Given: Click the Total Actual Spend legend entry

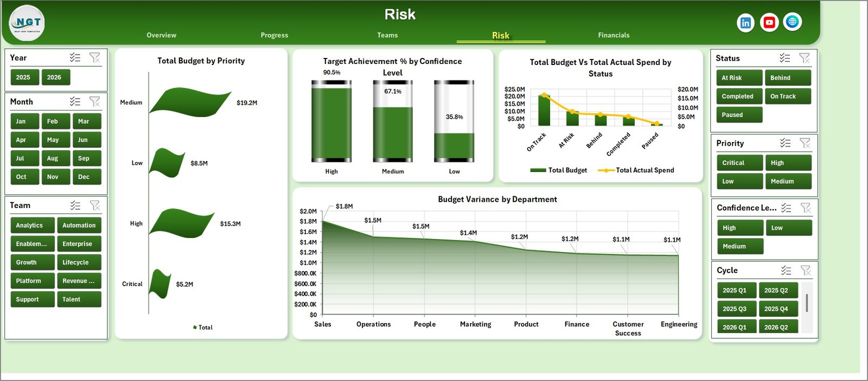Looking at the screenshot, I should tap(636, 170).
